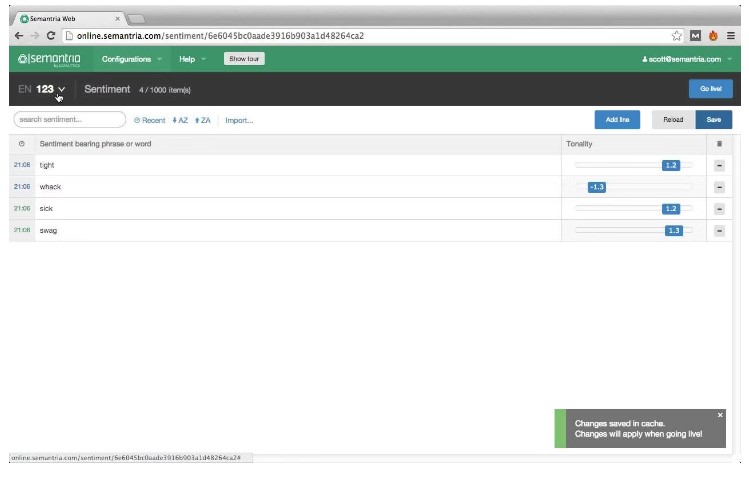The width and height of the screenshot is (749, 482).
Task: Click the Save button
Action: [x=714, y=119]
